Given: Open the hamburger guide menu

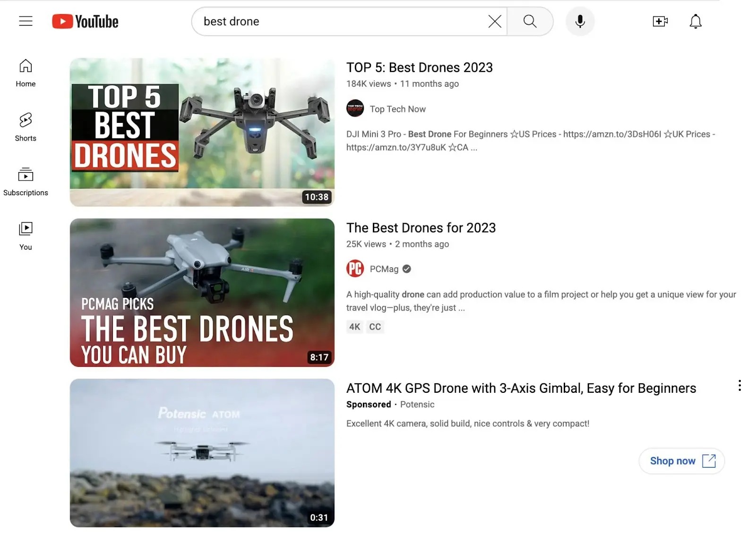Looking at the screenshot, I should click(26, 21).
